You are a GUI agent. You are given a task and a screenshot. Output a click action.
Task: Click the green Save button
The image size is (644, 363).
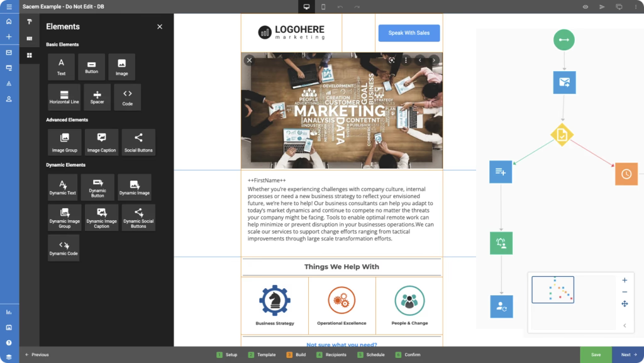tap(596, 355)
